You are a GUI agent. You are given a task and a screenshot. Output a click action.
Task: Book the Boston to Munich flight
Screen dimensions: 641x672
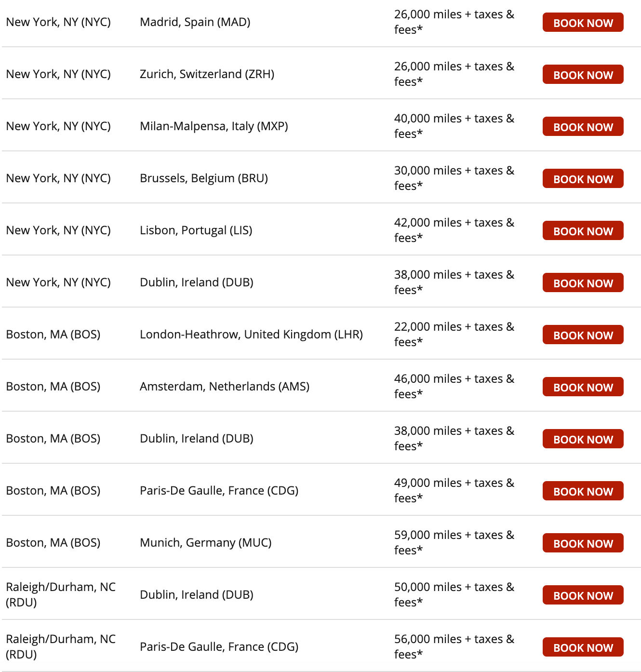pos(583,543)
